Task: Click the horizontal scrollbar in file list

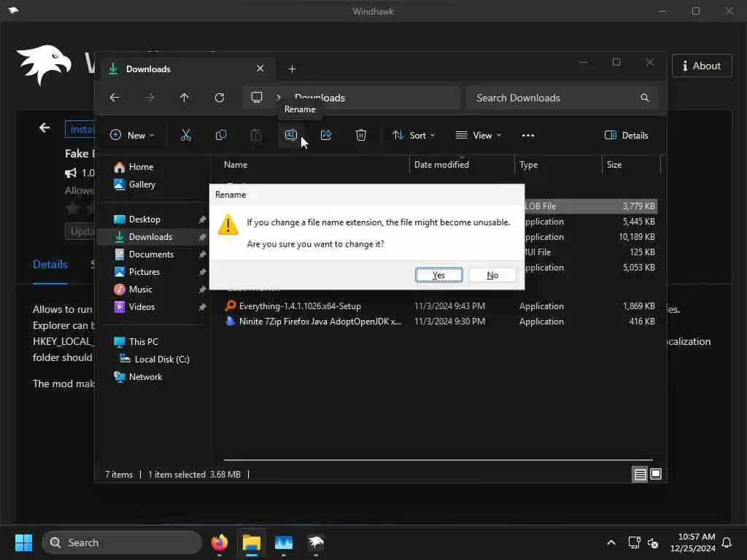Action: [x=438, y=460]
